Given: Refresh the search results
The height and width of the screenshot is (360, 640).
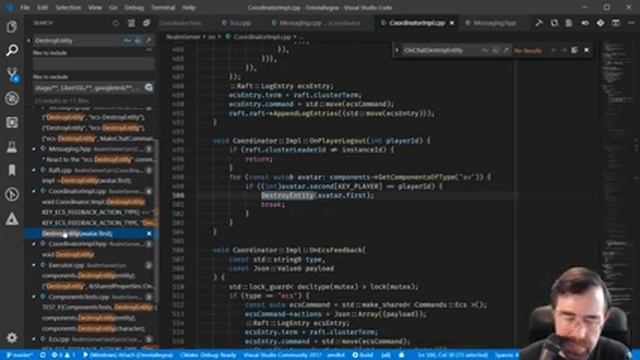Looking at the screenshot, I should [116, 23].
